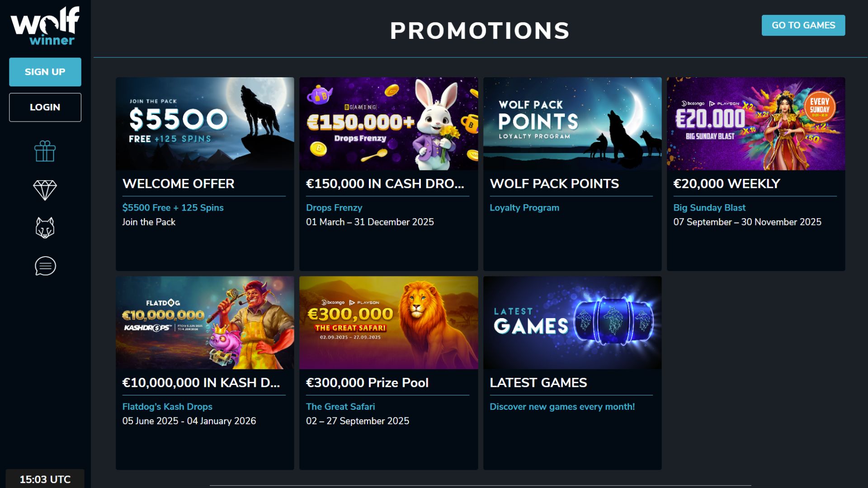868x488 pixels.
Task: Click the €300,000 Prize Pool heading
Action: coord(367,383)
